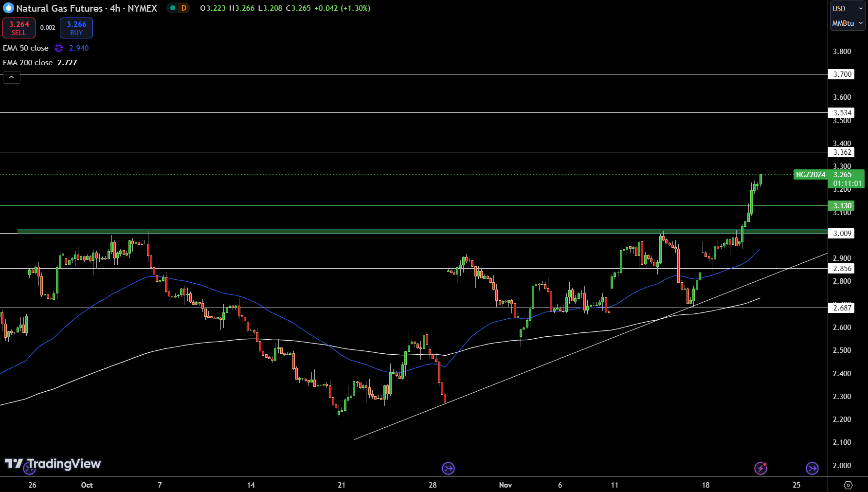
Task: Click the purple lightning event marker near date 22
Action: point(760,468)
